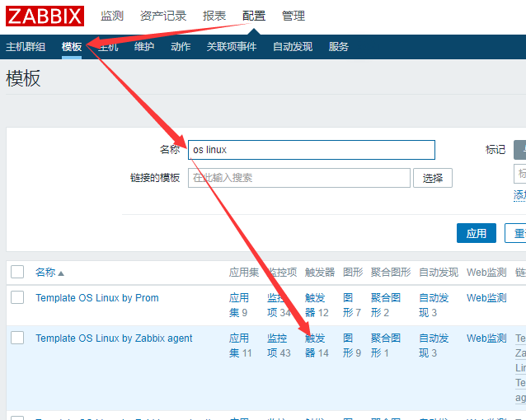Open Web监测 for Zabbix agent template
This screenshot has width=526, height=420.
tap(486, 338)
